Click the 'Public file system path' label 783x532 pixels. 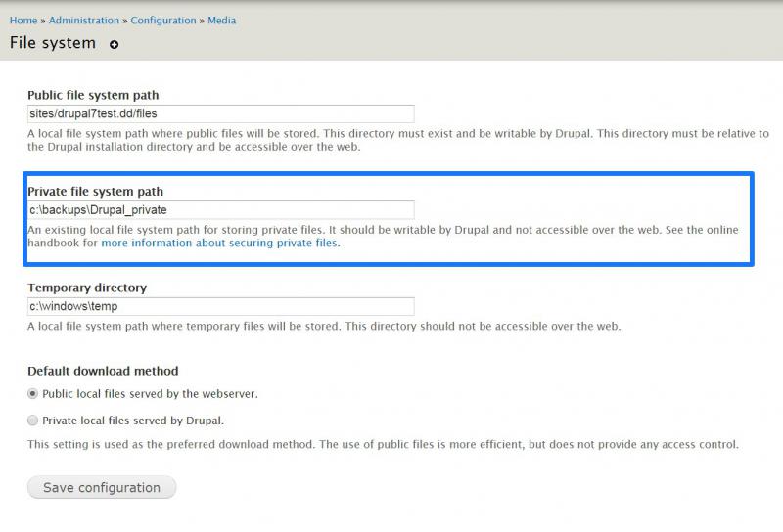(93, 95)
